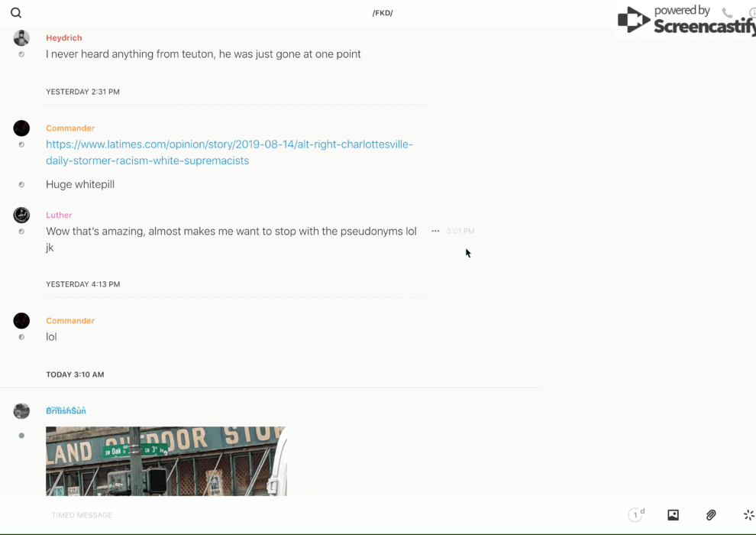This screenshot has width=756, height=535.
Task: Click Heydrich's profile avatar
Action: (21, 38)
